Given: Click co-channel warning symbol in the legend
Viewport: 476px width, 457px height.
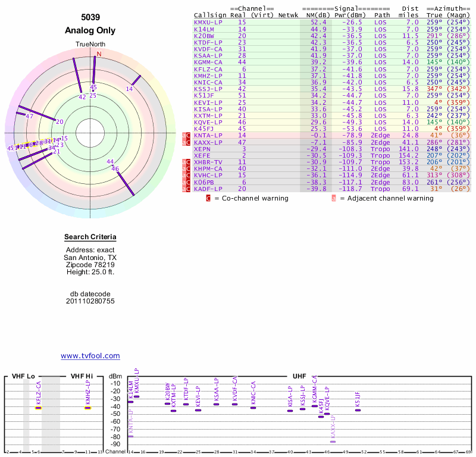Looking at the screenshot, I should click(x=208, y=198).
